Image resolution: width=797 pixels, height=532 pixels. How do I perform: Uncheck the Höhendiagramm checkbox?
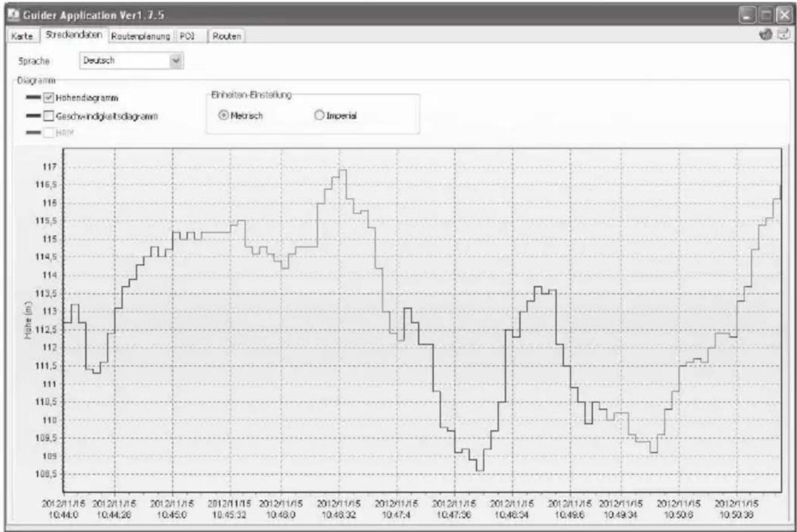(49, 98)
